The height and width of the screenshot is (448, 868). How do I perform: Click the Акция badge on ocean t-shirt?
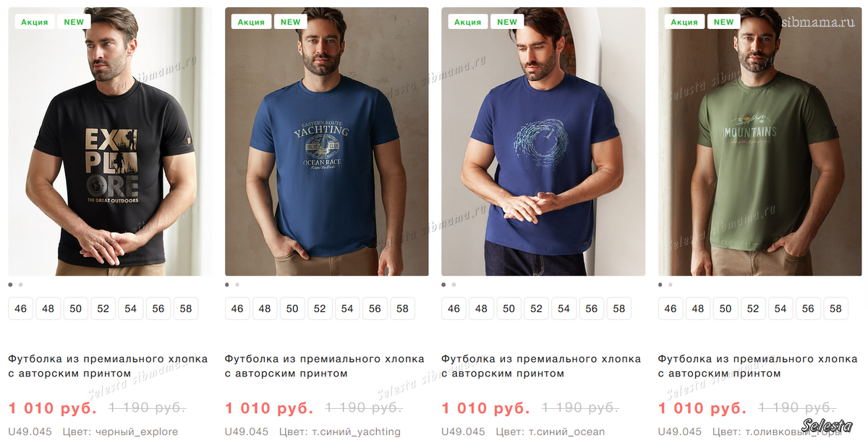click(x=467, y=22)
